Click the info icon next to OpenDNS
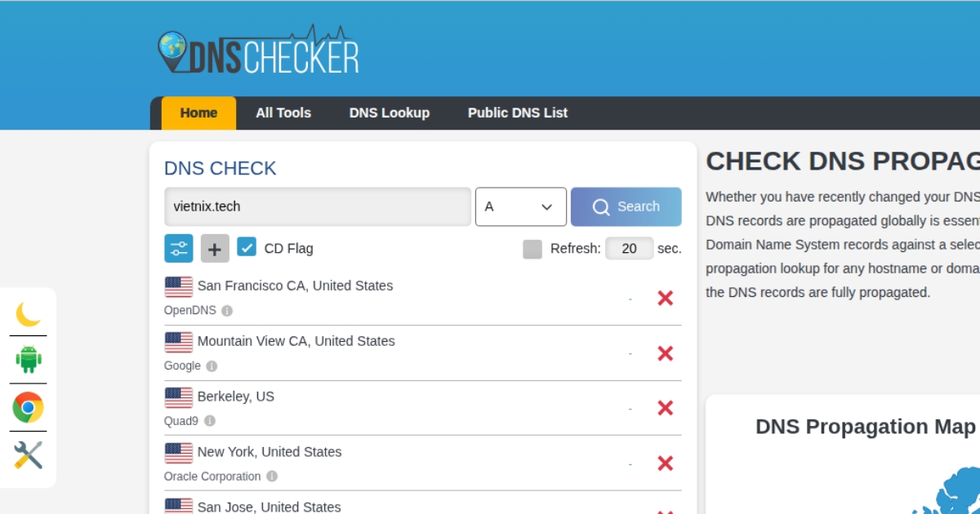 click(x=227, y=311)
